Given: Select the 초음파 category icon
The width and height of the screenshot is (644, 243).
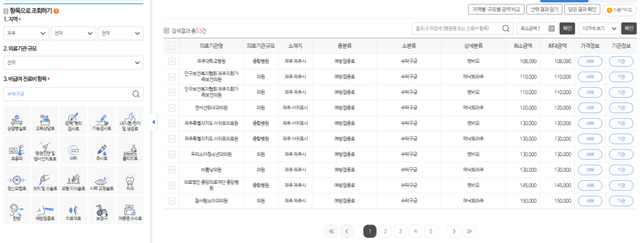Looking at the screenshot, I should click(17, 150).
